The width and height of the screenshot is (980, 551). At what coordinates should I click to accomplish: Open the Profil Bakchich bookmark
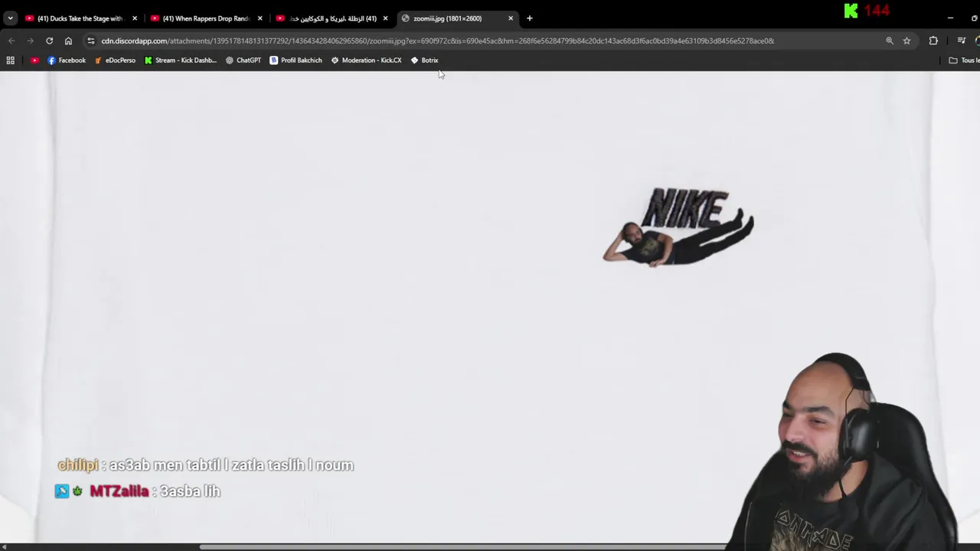(296, 60)
